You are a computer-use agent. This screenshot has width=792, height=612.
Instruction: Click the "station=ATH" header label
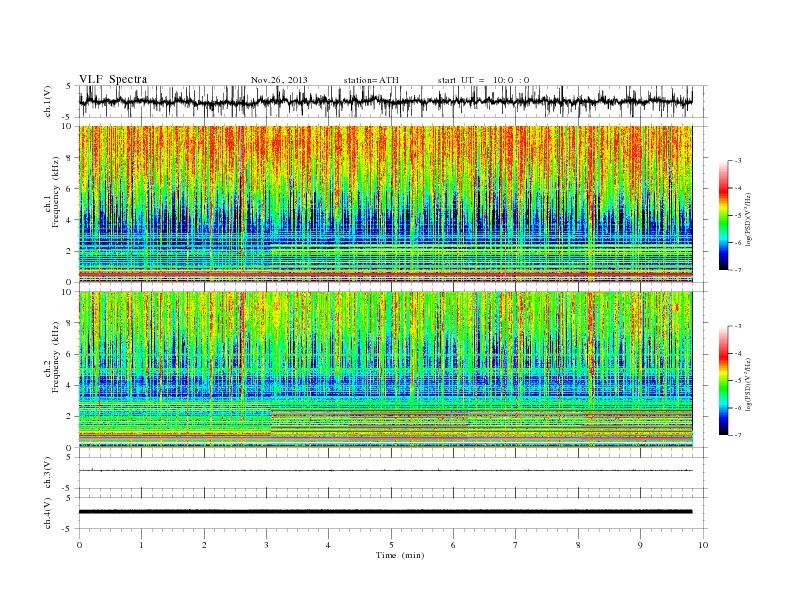pos(371,80)
